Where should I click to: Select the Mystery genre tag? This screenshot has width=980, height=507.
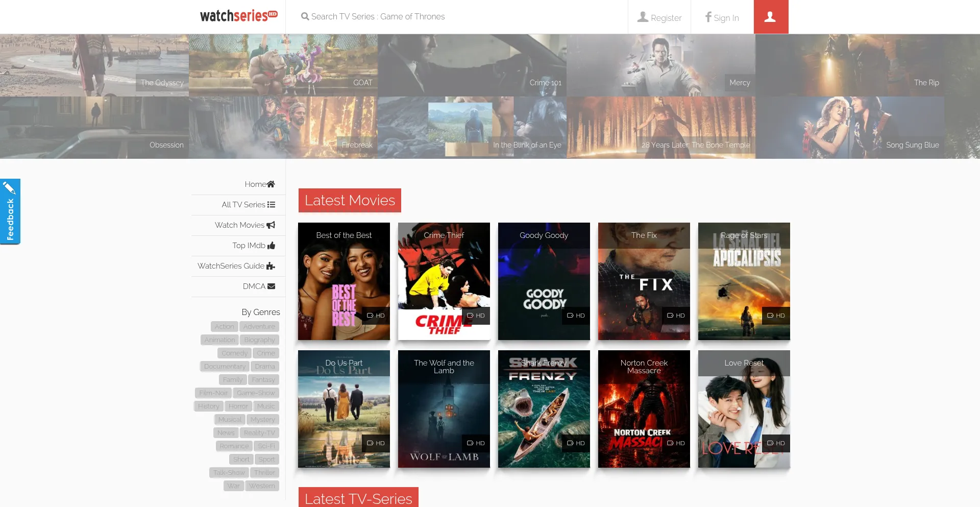coord(263,420)
